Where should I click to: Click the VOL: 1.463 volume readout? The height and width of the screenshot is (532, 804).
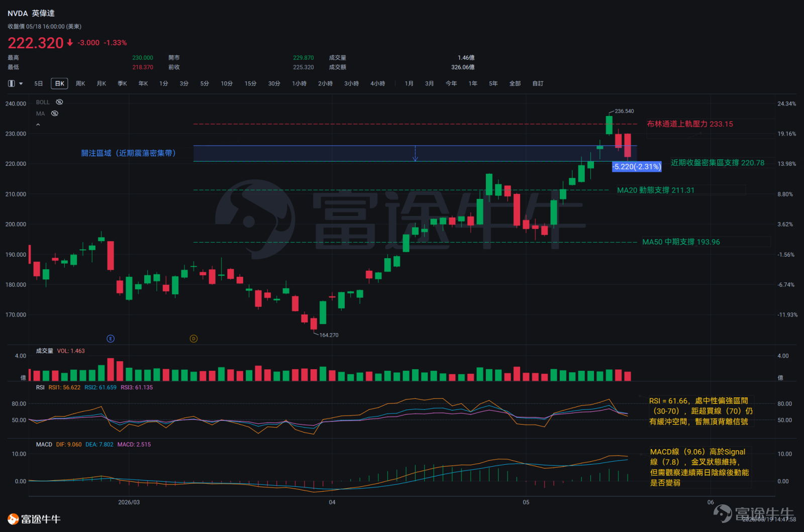pyautogui.click(x=71, y=351)
